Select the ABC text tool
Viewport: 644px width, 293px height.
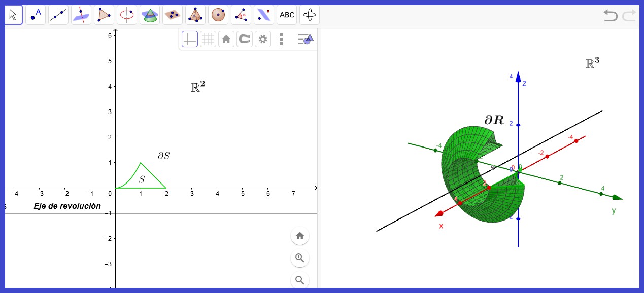pos(287,15)
